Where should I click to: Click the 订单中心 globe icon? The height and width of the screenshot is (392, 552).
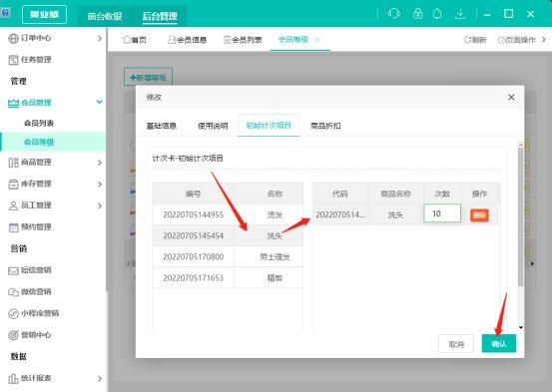(13, 38)
